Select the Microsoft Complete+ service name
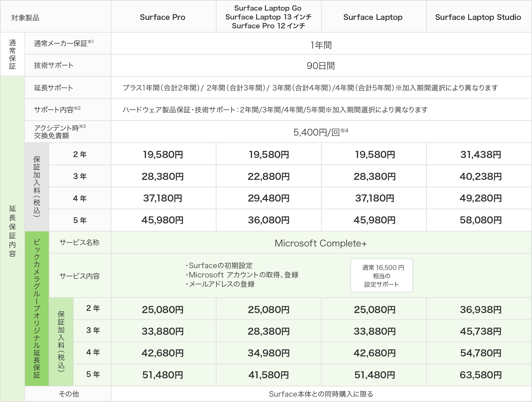This screenshot has height=402, width=532. click(x=321, y=243)
